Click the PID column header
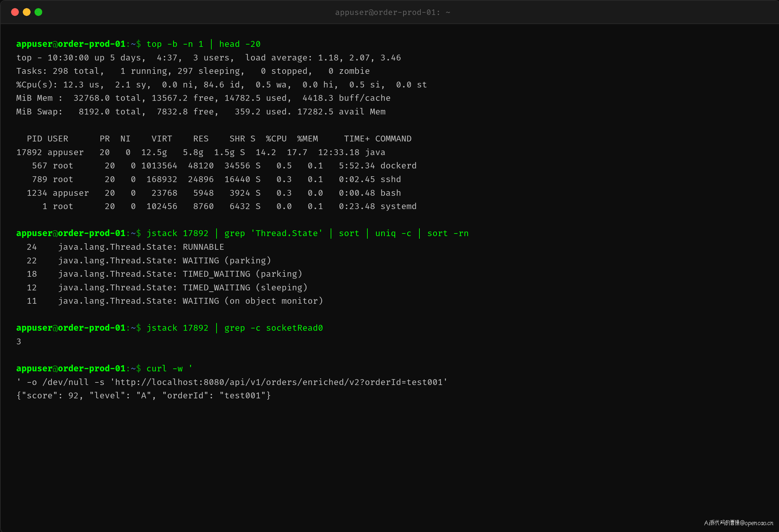Viewport: 779px width, 532px height. coord(34,139)
